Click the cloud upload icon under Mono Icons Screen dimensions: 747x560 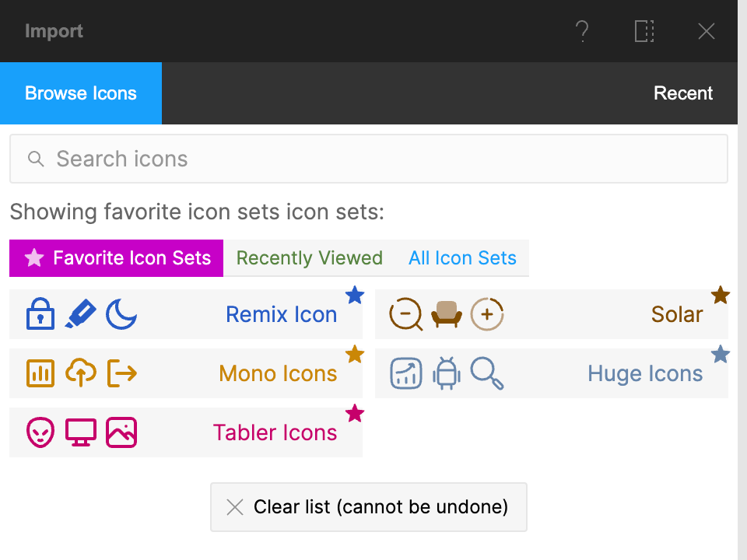(80, 373)
